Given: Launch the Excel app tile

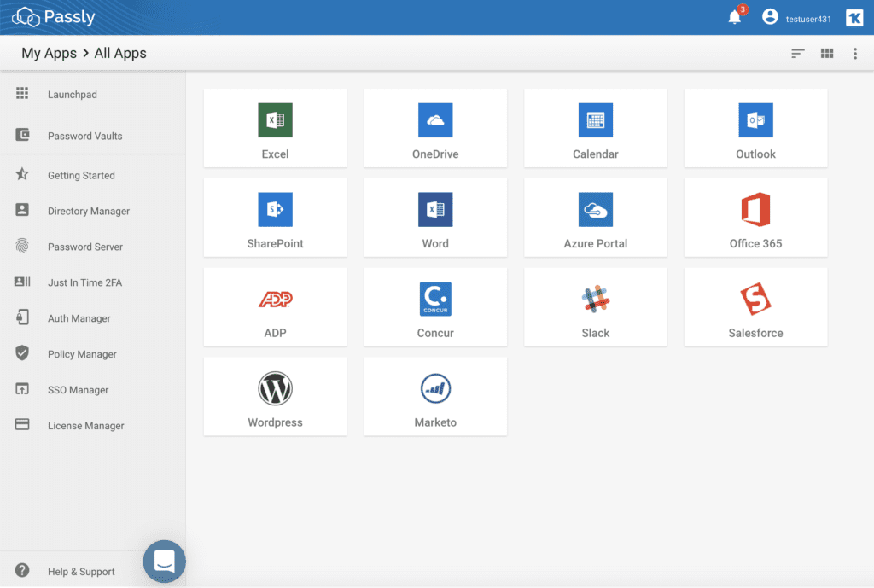Looking at the screenshot, I should (275, 128).
